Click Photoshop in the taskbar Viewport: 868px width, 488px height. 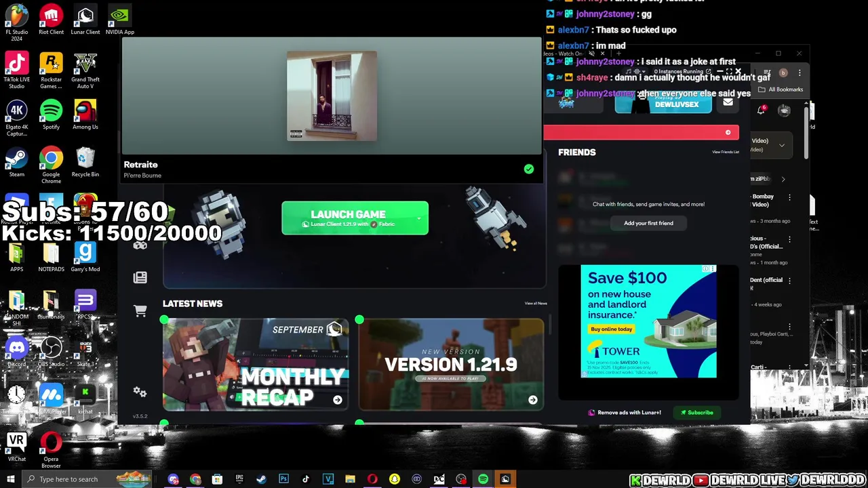[x=283, y=479]
